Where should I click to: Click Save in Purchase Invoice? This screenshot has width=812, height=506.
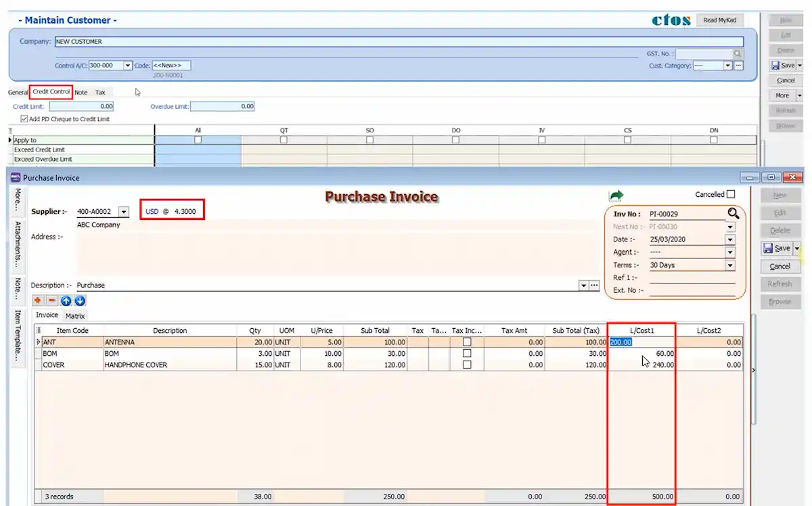coord(777,248)
